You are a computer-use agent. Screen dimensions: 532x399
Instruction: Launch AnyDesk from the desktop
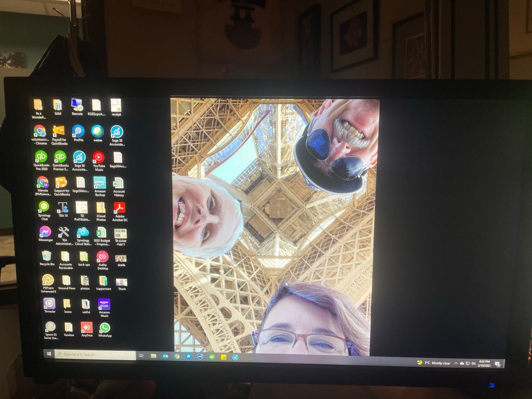tap(86, 327)
